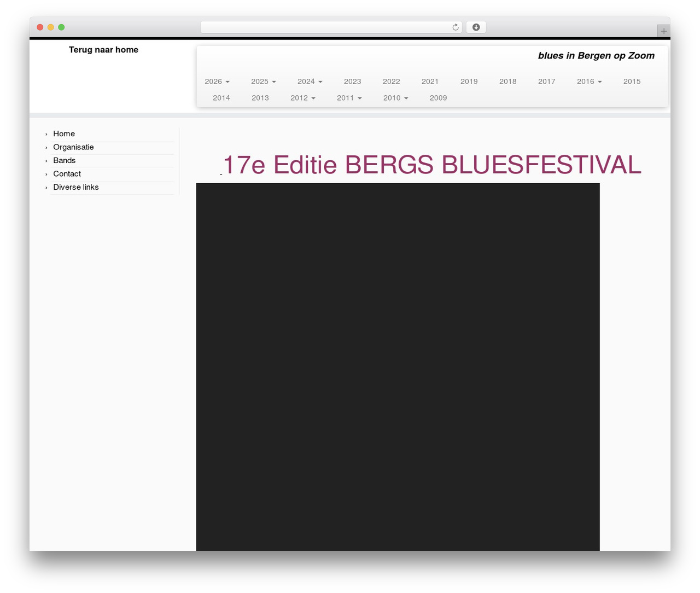Viewport: 700px width, 593px height.
Task: Select the 2019 menu item
Action: pyautogui.click(x=469, y=82)
